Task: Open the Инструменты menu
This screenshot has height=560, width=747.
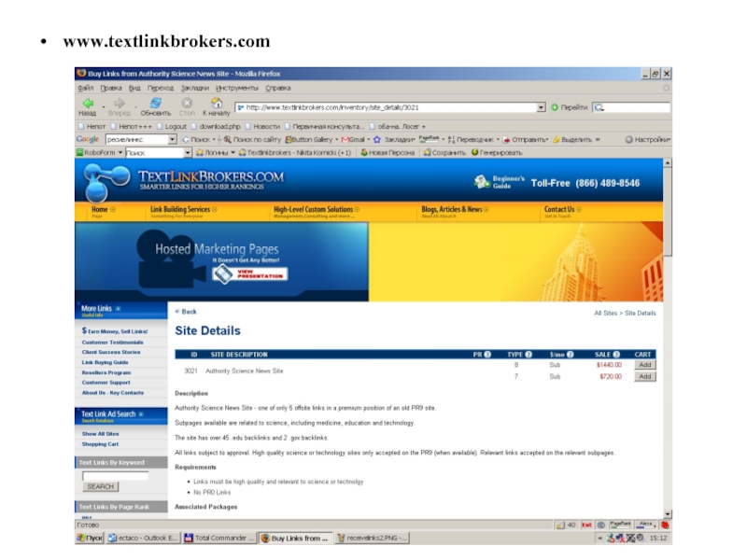Action: 237,88
